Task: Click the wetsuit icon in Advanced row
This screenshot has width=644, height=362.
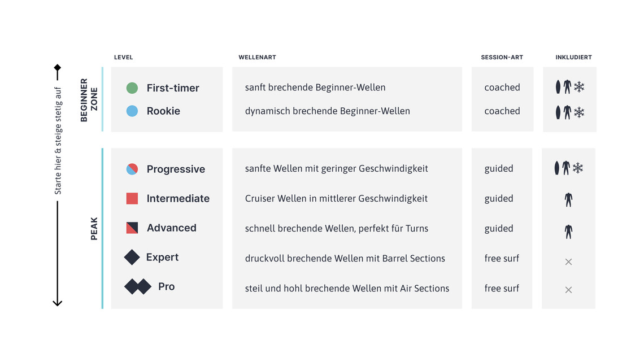Action: [x=568, y=231]
